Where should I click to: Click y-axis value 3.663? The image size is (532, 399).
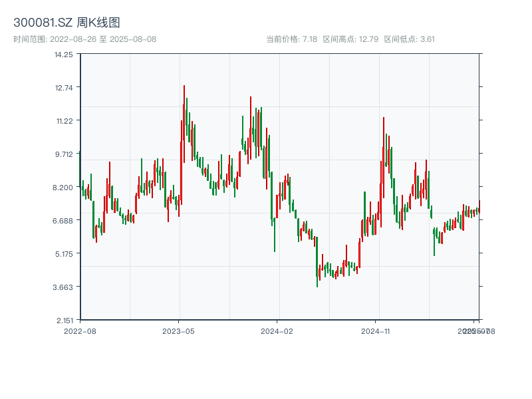(x=63, y=287)
